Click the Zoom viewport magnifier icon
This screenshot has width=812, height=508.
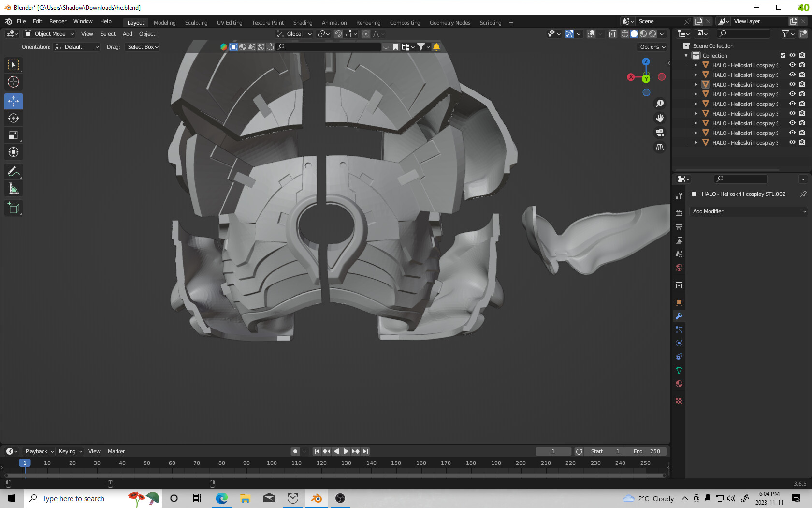click(660, 104)
